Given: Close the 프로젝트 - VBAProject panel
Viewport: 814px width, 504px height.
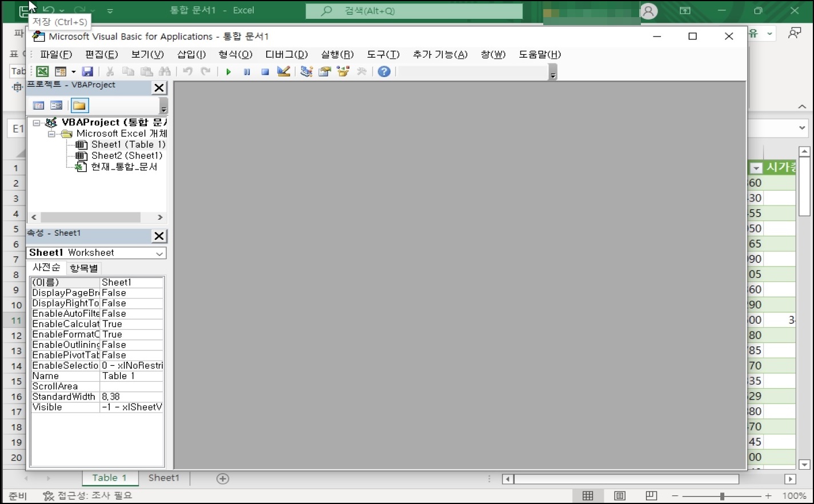Looking at the screenshot, I should [x=159, y=87].
